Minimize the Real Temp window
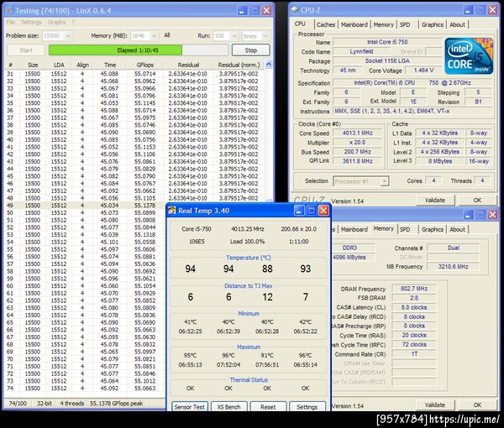The width and height of the screenshot is (504, 428). 298,211
